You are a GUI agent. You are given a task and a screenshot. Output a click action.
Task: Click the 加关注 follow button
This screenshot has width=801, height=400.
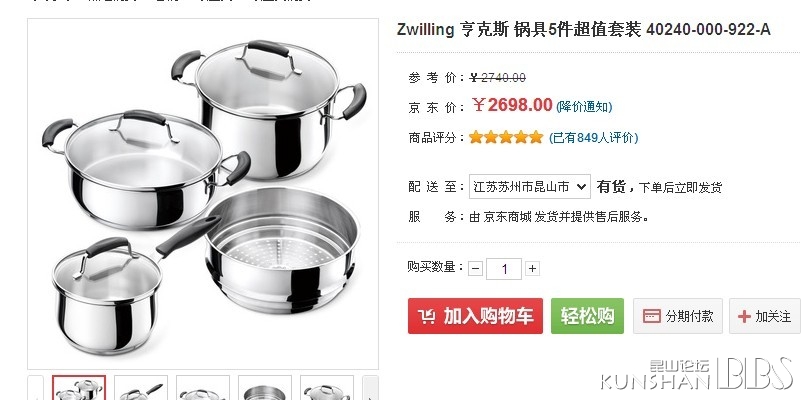point(765,316)
